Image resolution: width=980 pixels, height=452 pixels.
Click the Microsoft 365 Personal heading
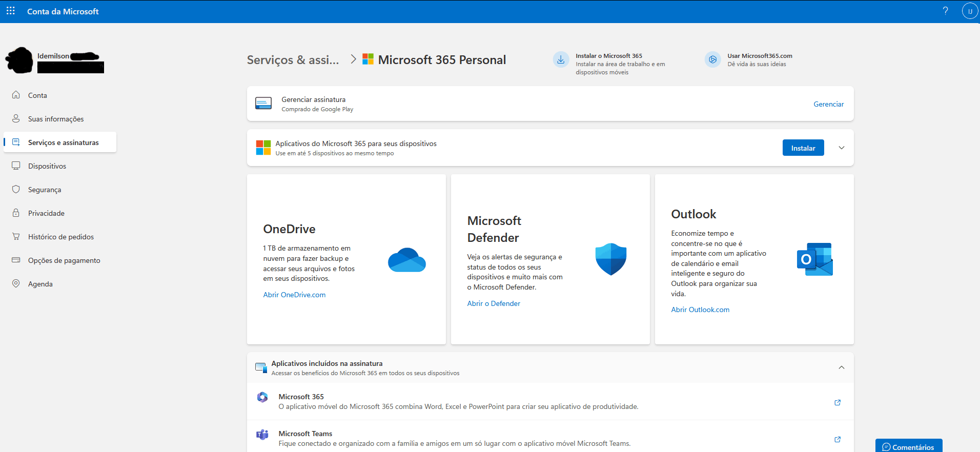[x=442, y=60]
